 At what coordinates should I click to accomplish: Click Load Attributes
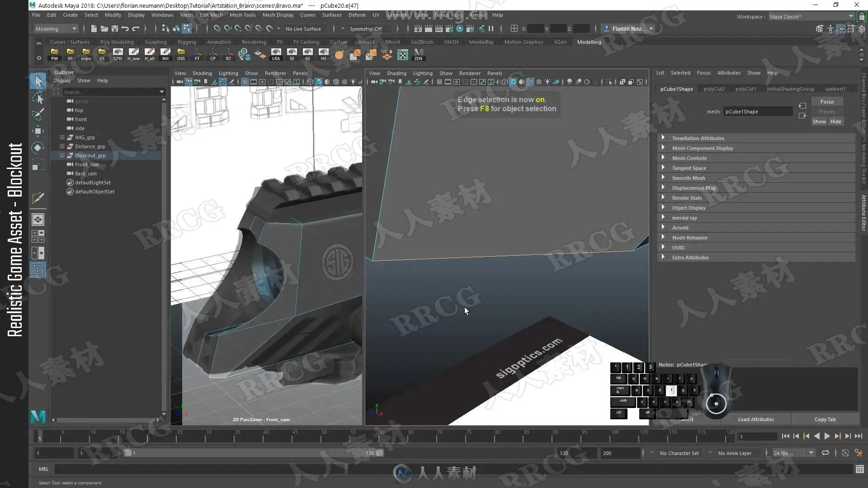[756, 419]
